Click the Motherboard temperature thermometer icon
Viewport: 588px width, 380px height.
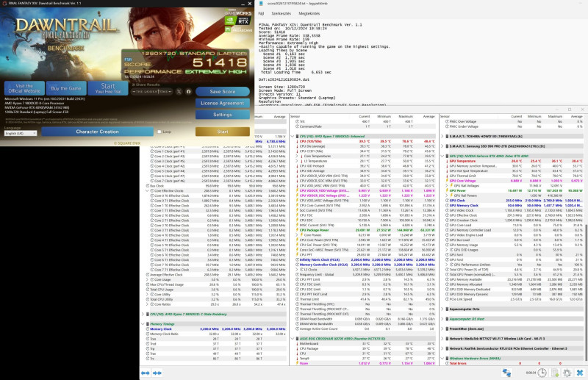pyautogui.click(x=298, y=343)
